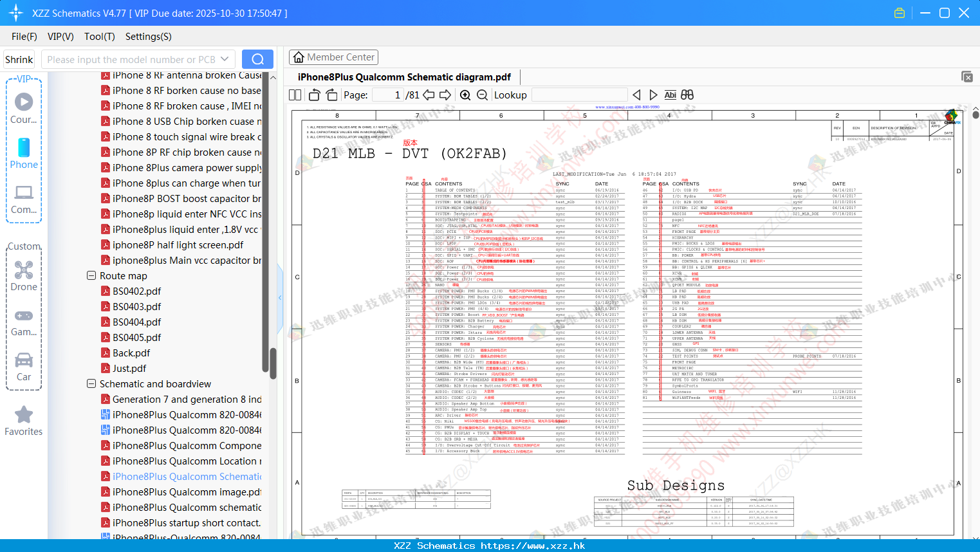Open the Tool(T) menu

[x=99, y=37]
